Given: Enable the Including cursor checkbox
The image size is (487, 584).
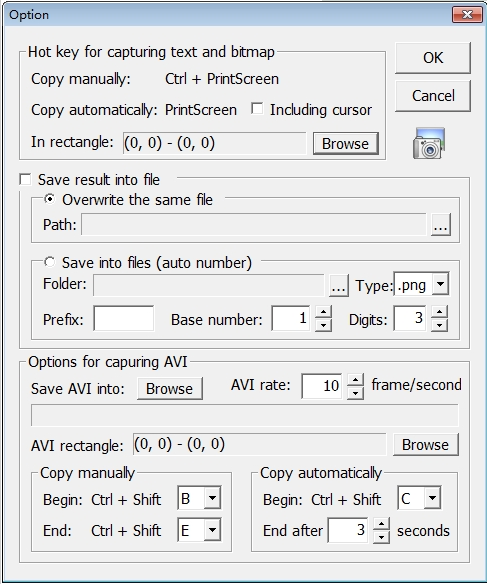Looking at the screenshot, I should pos(257,109).
